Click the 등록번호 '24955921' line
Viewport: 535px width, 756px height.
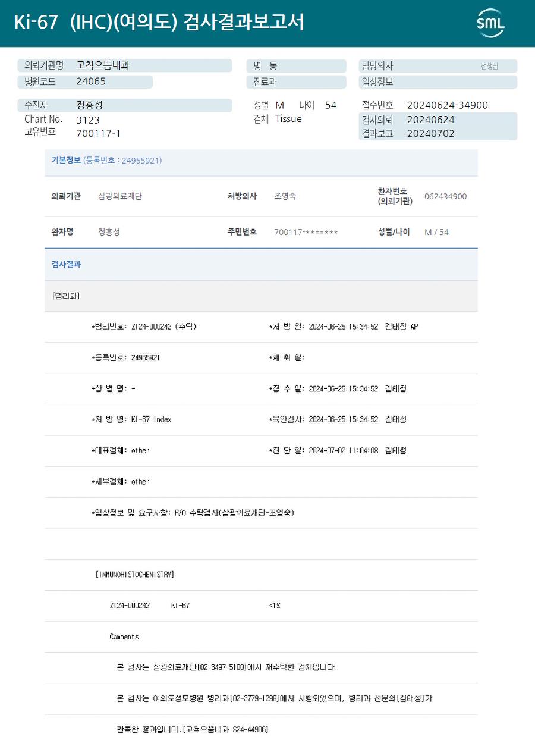point(125,357)
